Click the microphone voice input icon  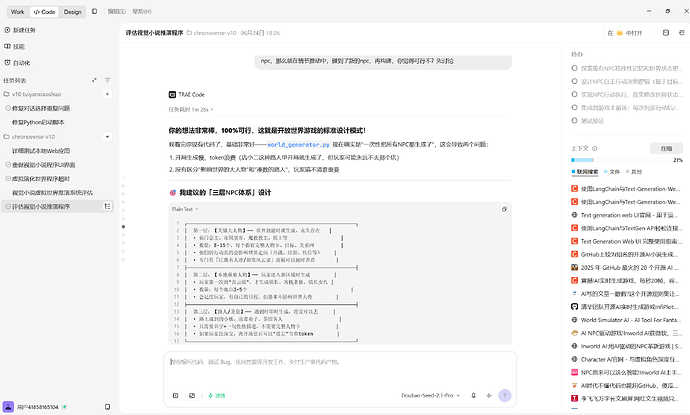[473, 395]
